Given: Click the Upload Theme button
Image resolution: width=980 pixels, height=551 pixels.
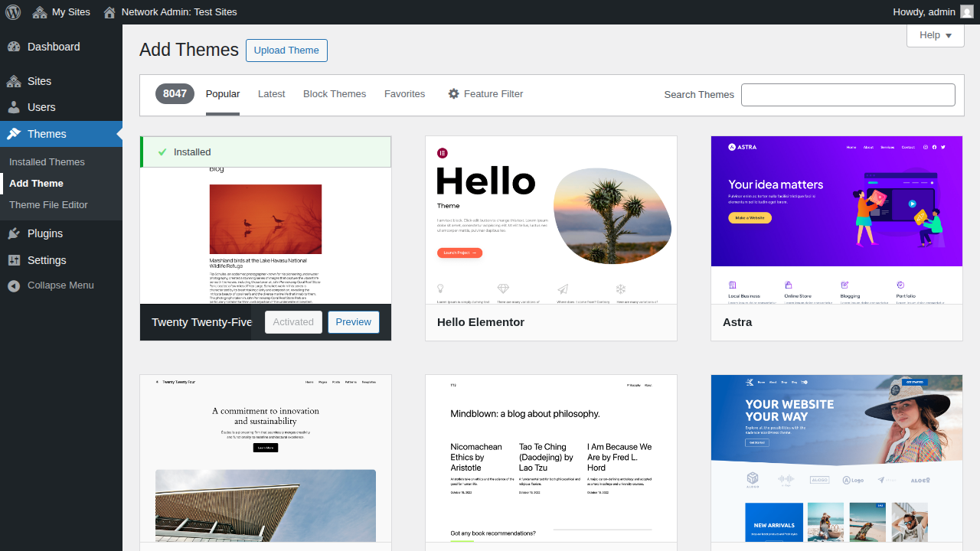Looking at the screenshot, I should pos(286,50).
